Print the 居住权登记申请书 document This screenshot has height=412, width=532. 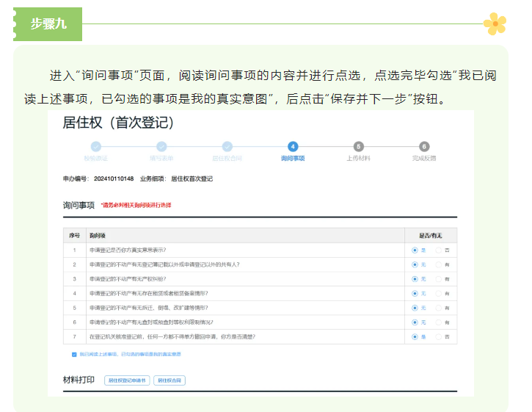coord(128,380)
